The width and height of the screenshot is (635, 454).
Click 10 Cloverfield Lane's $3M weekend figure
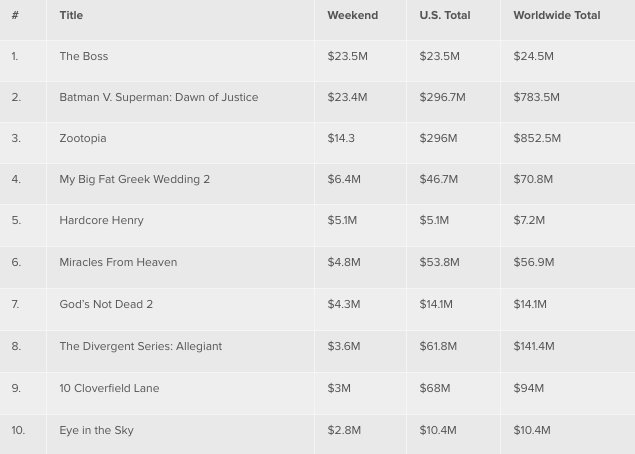point(339,389)
